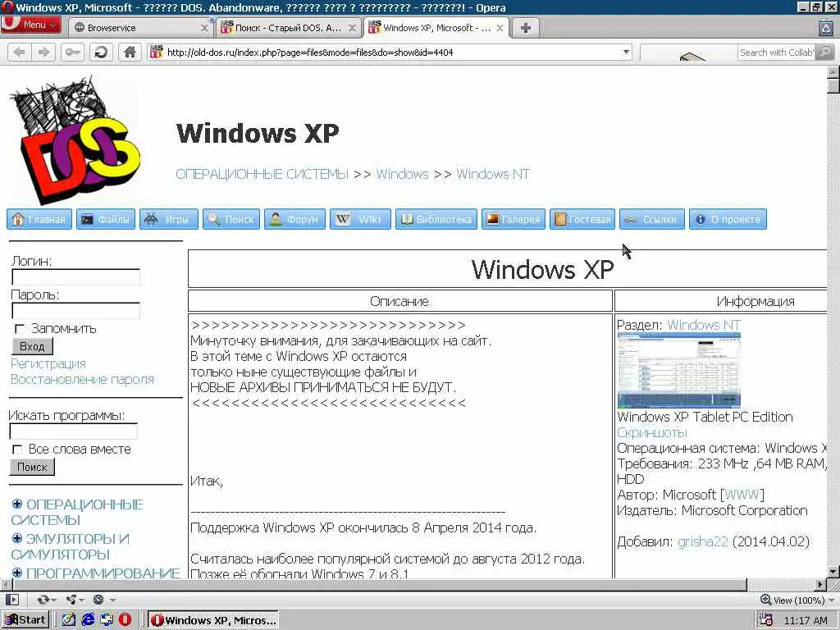840x630 pixels.
Task: Switch to the Поиск - Старый DOS tab
Action: (288, 27)
